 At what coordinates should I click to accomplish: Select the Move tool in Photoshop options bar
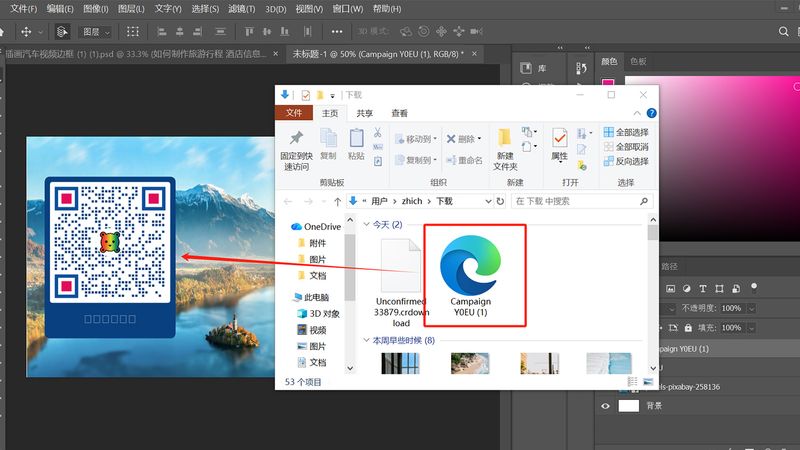[x=26, y=32]
